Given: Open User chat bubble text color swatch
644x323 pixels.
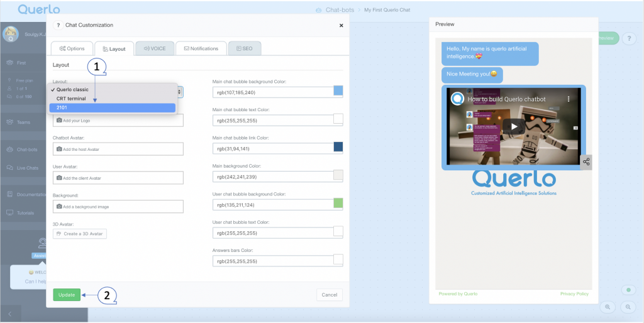Looking at the screenshot, I should (x=338, y=231).
